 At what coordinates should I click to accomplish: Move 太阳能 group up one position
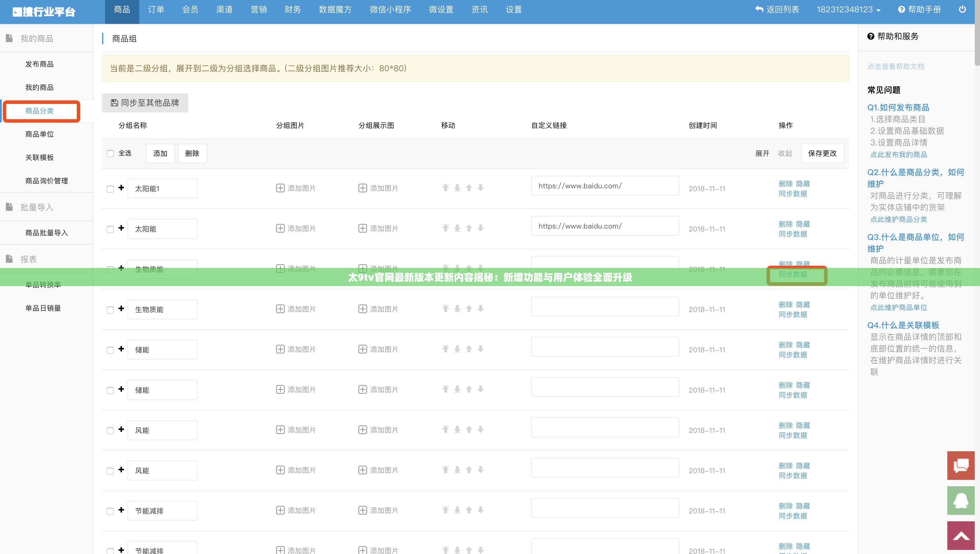coord(469,228)
